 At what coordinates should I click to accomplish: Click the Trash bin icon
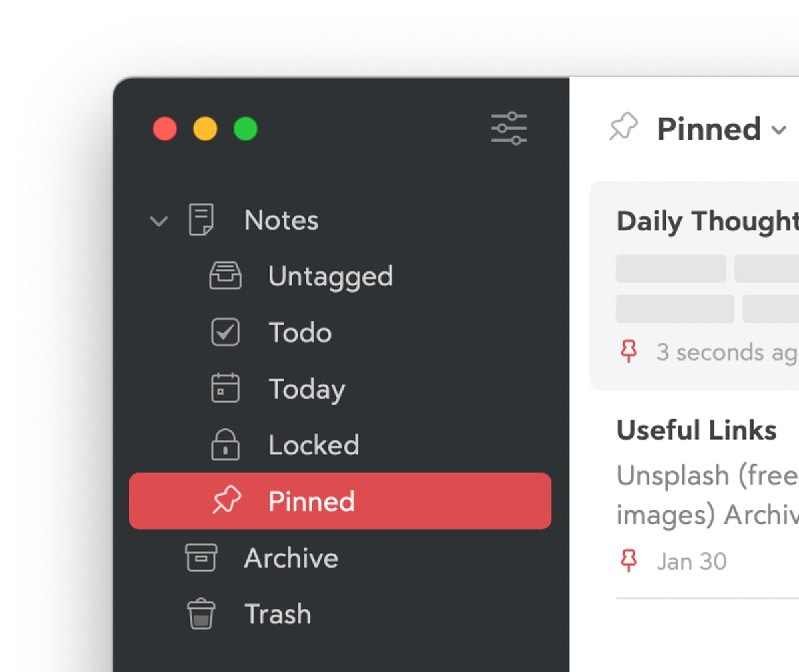201,613
